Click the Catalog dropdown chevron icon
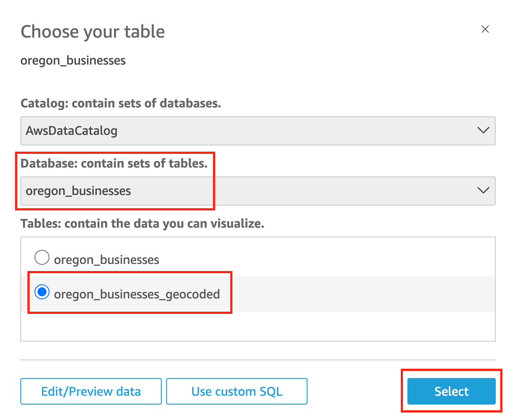The width and height of the screenshot is (517, 420). [x=483, y=130]
